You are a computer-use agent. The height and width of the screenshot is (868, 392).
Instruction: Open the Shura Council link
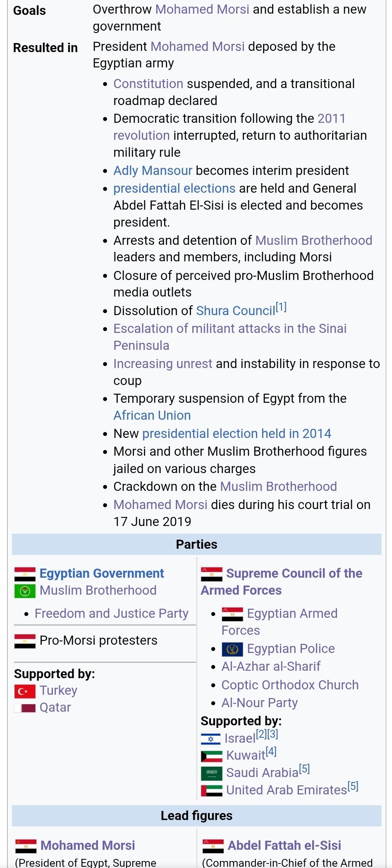(235, 311)
